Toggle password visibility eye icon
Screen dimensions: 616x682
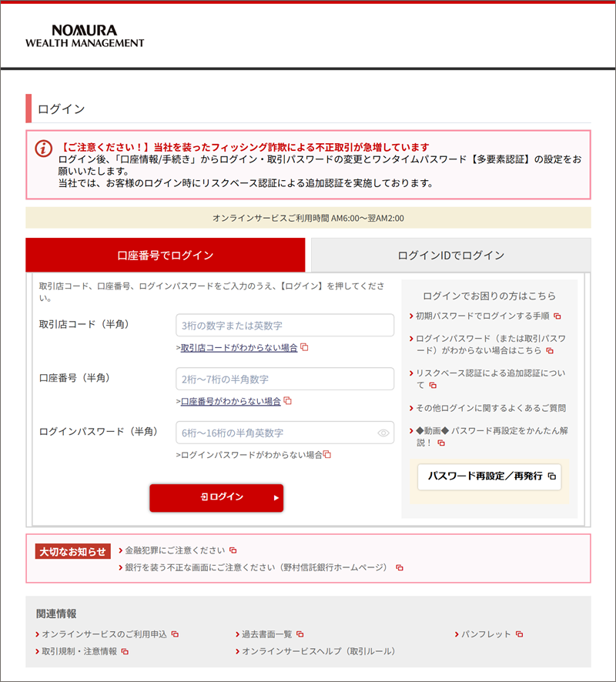click(x=383, y=433)
